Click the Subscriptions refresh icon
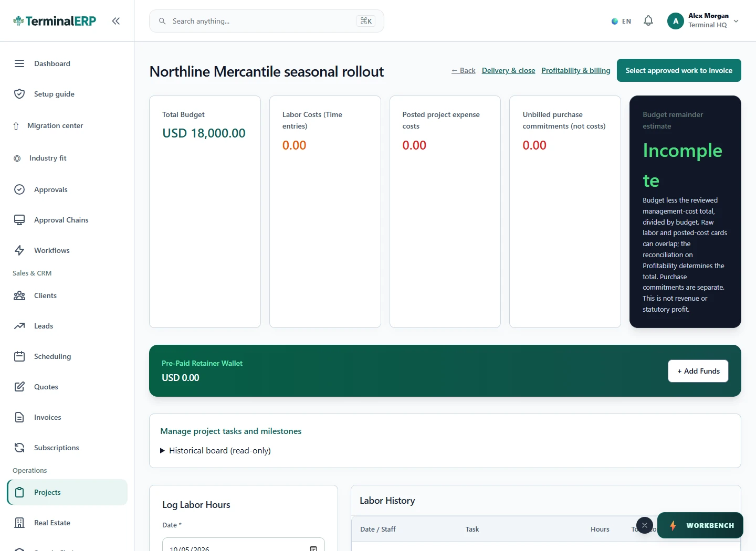The image size is (756, 551). pyautogui.click(x=19, y=448)
